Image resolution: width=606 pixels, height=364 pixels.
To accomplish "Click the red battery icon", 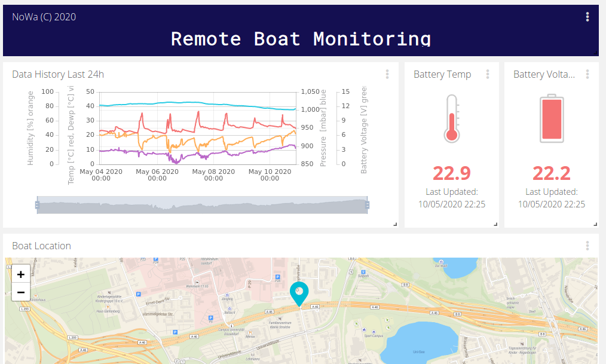I will 552,118.
